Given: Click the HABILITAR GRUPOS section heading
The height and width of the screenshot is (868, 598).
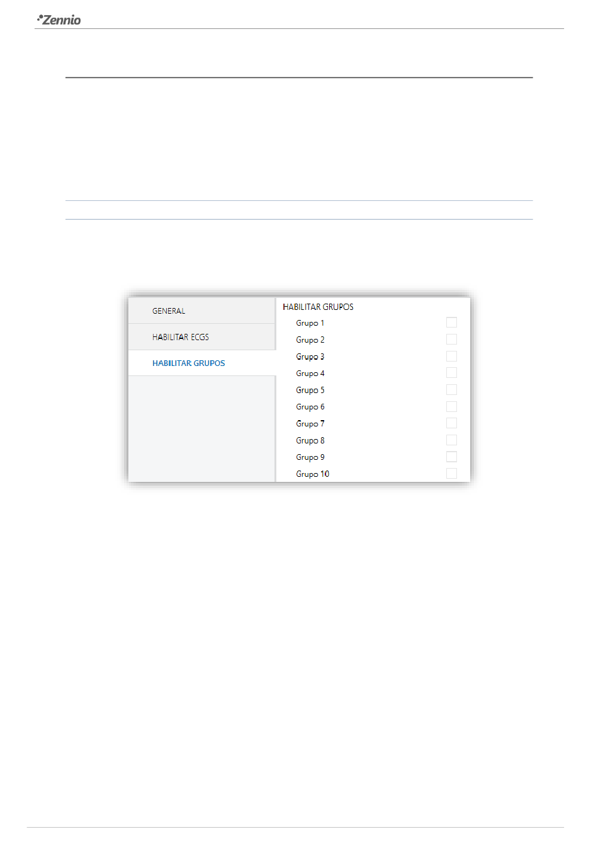Looking at the screenshot, I should 318,307.
